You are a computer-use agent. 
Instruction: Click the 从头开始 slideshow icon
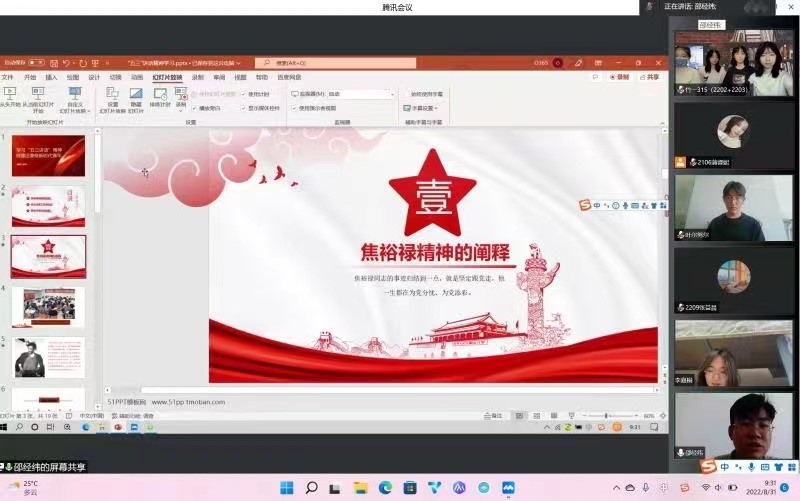point(12,94)
